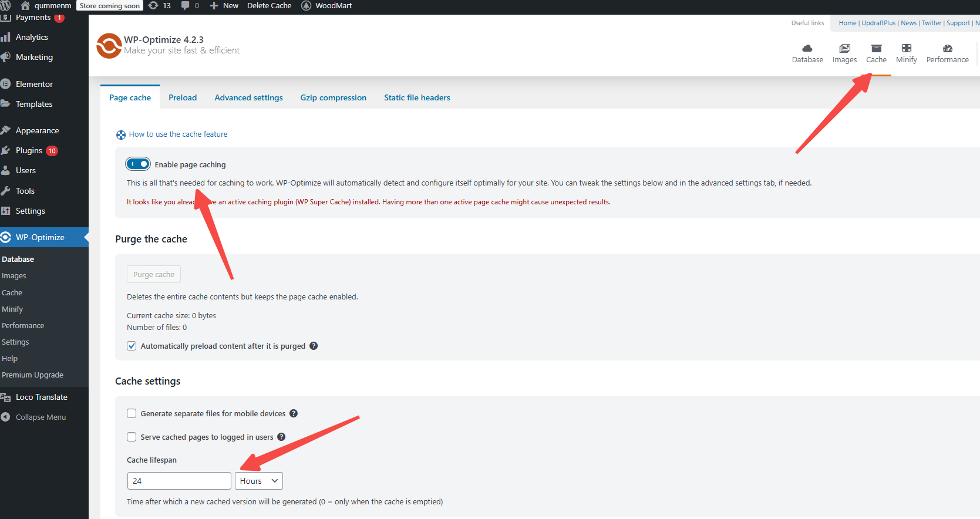Click help icon beside preload after purge
This screenshot has height=519, width=980.
[314, 346]
